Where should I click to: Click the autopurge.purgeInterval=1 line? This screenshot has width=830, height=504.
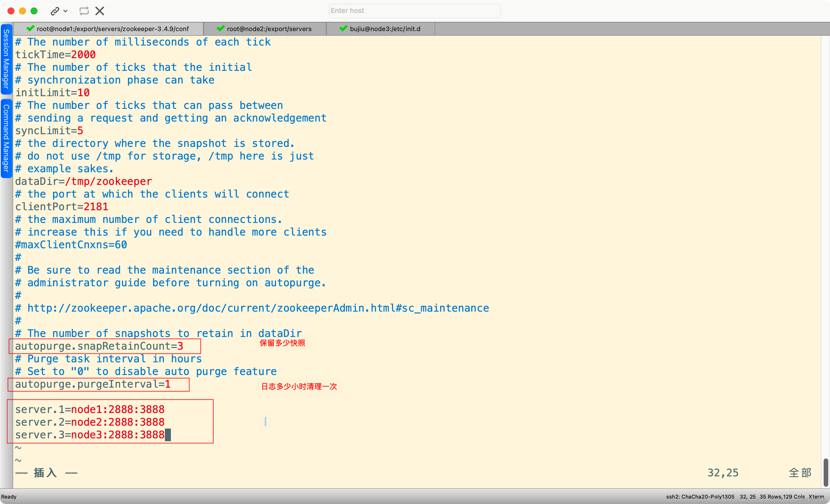click(93, 384)
